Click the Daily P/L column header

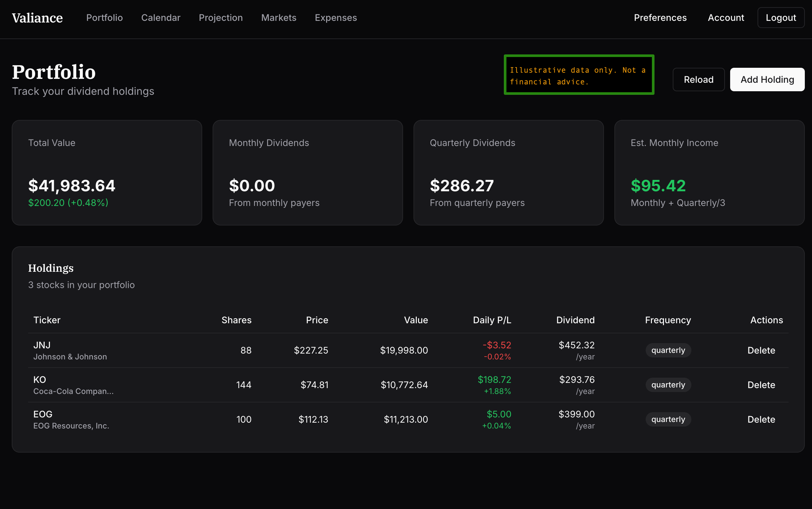[492, 320]
